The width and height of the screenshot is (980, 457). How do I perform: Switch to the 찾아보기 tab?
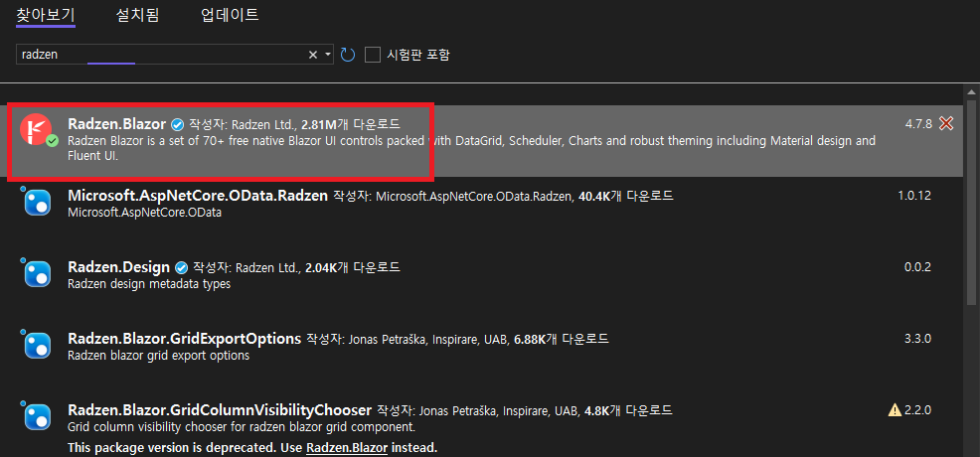click(x=46, y=15)
